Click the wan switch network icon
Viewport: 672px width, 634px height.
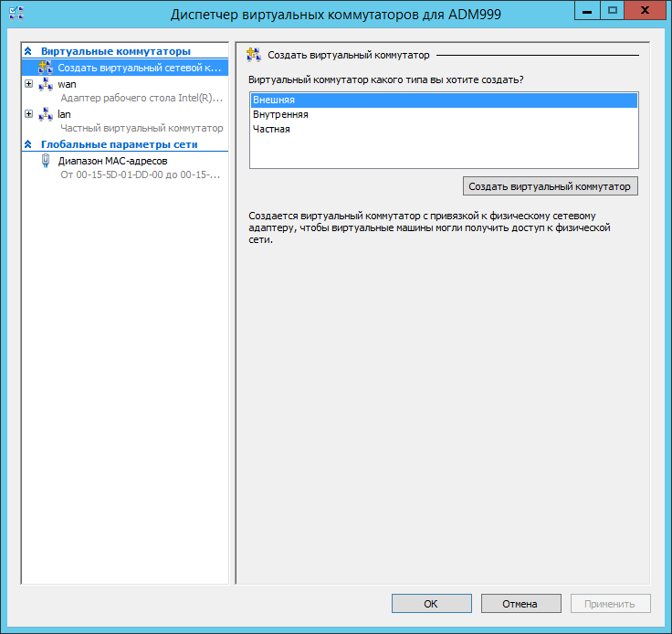[x=46, y=84]
